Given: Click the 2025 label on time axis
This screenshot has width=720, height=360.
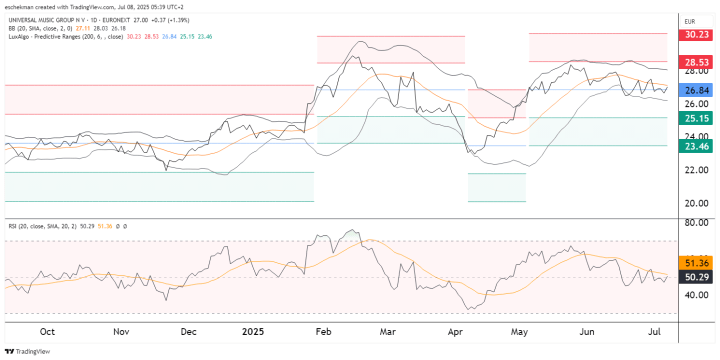Looking at the screenshot, I should pos(254,332).
